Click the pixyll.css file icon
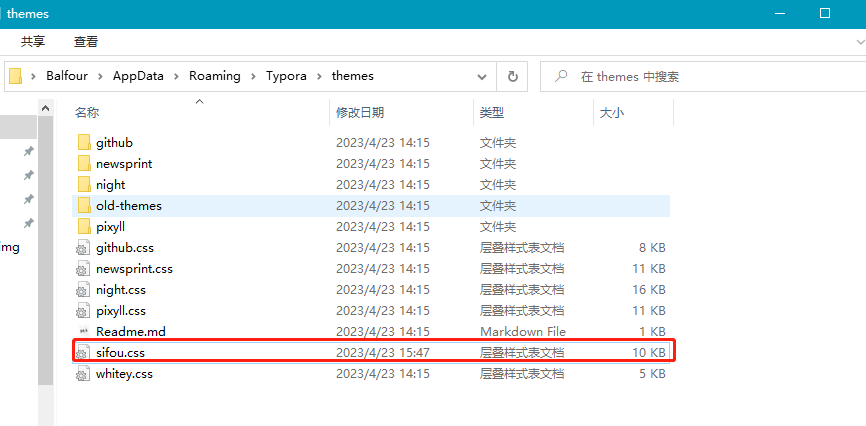 click(83, 311)
